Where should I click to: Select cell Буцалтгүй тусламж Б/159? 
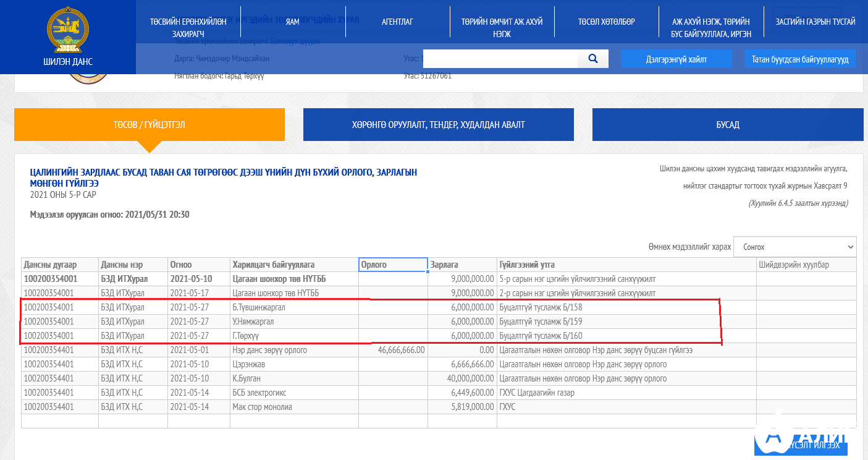627,322
